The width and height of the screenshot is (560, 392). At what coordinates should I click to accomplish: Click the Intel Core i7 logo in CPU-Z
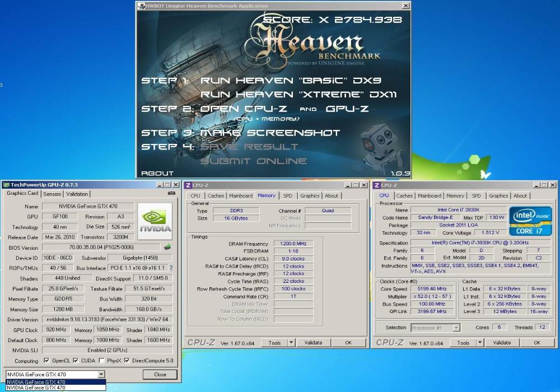pyautogui.click(x=529, y=221)
